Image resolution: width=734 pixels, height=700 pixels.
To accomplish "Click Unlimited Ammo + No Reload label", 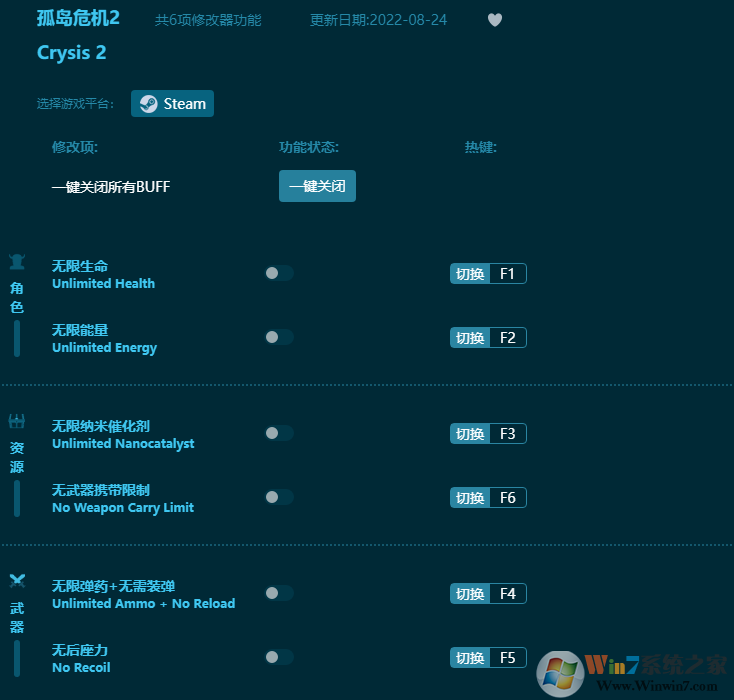I will click(144, 604).
